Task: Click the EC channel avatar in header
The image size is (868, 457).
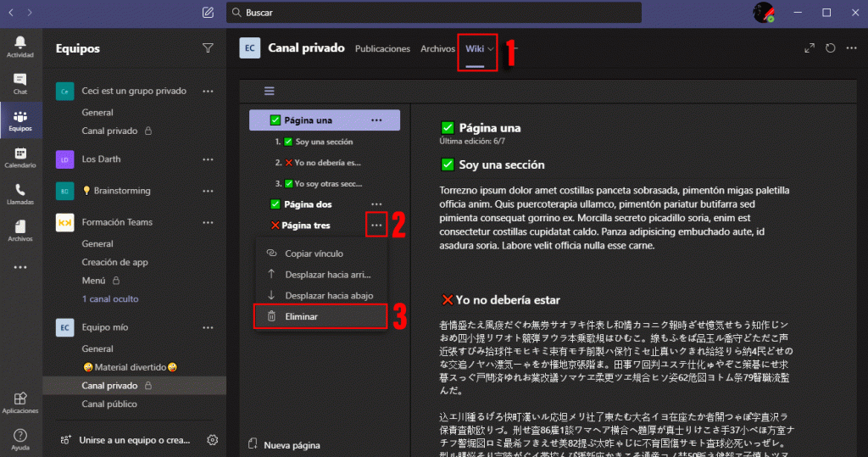Action: click(250, 48)
